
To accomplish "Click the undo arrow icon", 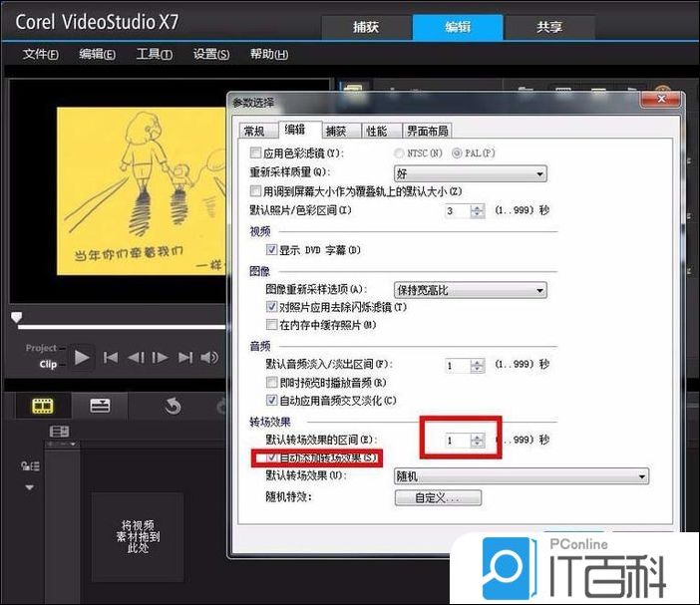I will pyautogui.click(x=173, y=406).
